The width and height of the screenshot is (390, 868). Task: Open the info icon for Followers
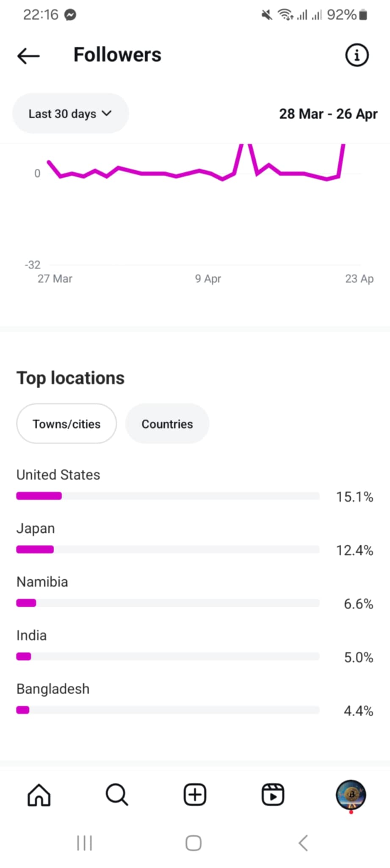click(x=357, y=55)
